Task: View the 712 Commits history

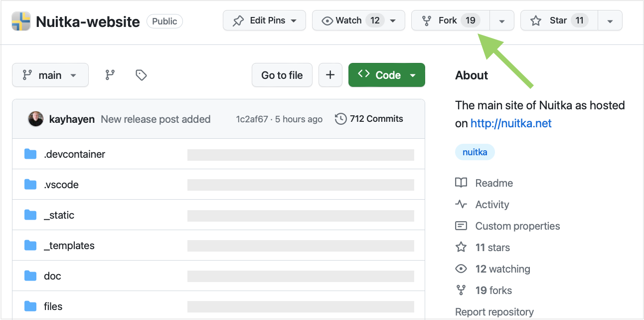Action: pyautogui.click(x=369, y=119)
